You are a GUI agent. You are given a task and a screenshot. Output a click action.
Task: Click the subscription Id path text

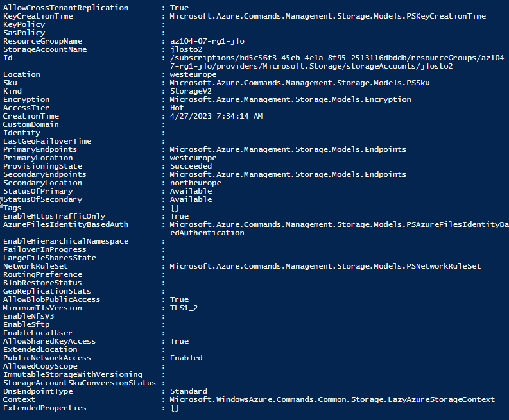point(339,62)
